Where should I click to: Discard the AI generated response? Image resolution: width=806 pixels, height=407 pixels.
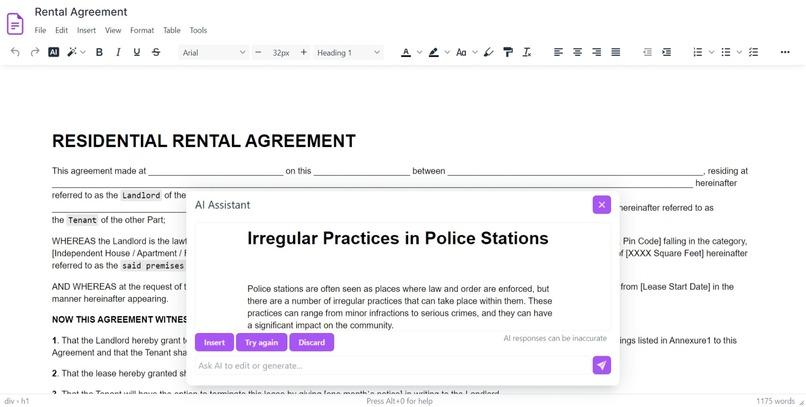312,342
